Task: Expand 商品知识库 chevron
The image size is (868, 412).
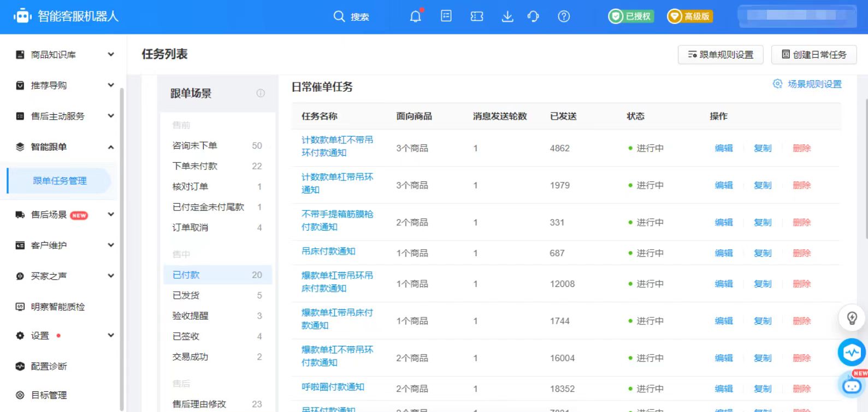Action: [x=111, y=55]
